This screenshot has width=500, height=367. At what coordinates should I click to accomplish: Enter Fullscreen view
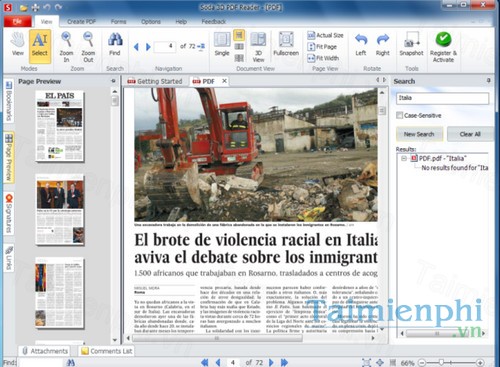click(x=286, y=44)
